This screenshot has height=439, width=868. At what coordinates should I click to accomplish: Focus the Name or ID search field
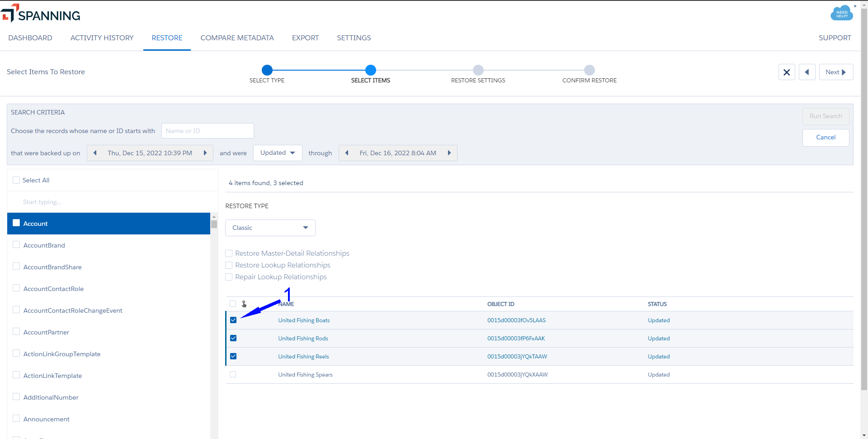(x=208, y=131)
